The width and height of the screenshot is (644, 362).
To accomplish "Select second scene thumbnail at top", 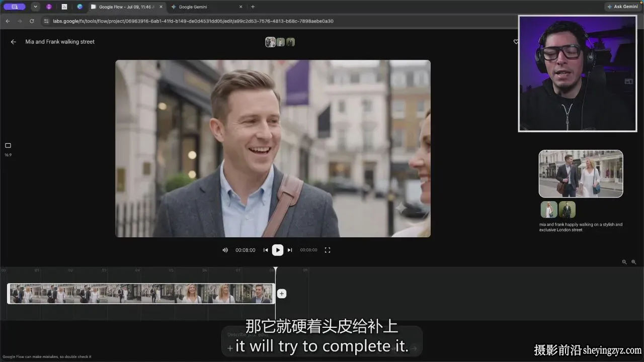I will [x=281, y=42].
